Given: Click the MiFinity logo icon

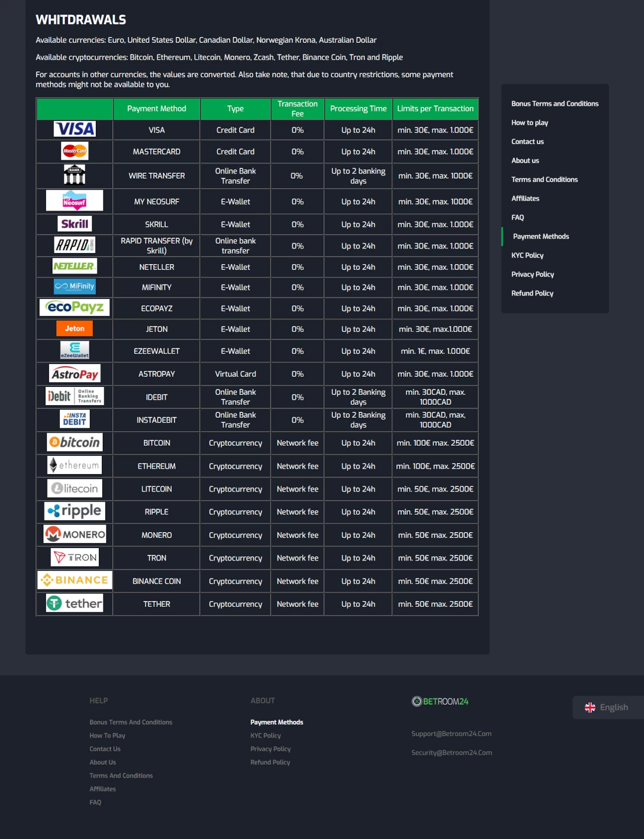Looking at the screenshot, I should pos(74,286).
